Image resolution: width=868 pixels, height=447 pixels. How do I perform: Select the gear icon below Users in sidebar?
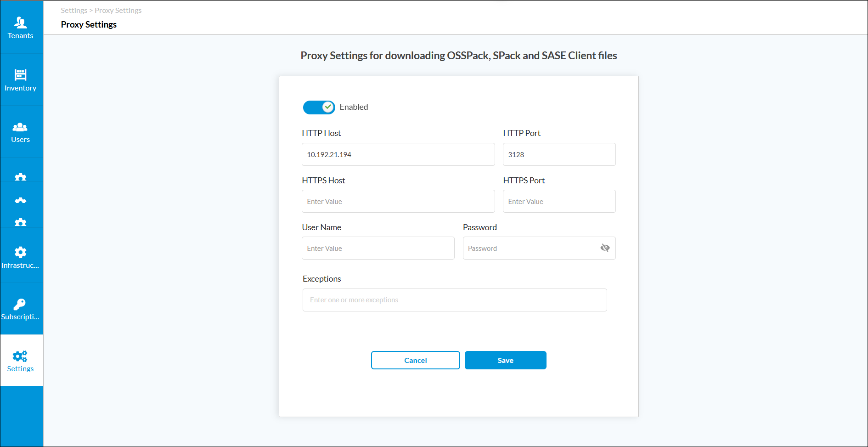[21, 177]
